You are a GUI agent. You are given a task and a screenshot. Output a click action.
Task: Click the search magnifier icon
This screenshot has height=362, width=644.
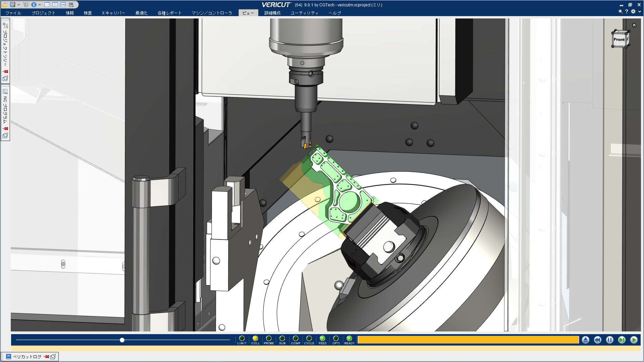click(620, 11)
